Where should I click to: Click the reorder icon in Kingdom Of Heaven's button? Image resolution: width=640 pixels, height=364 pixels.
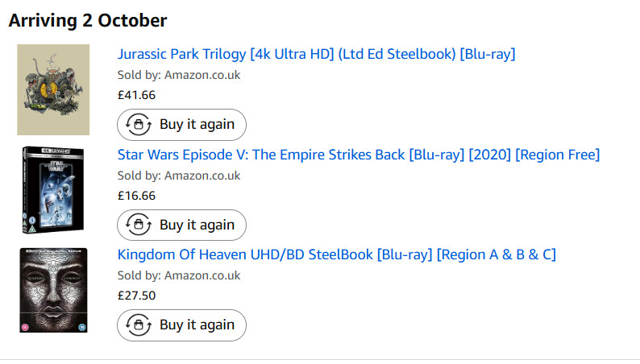[x=138, y=325]
